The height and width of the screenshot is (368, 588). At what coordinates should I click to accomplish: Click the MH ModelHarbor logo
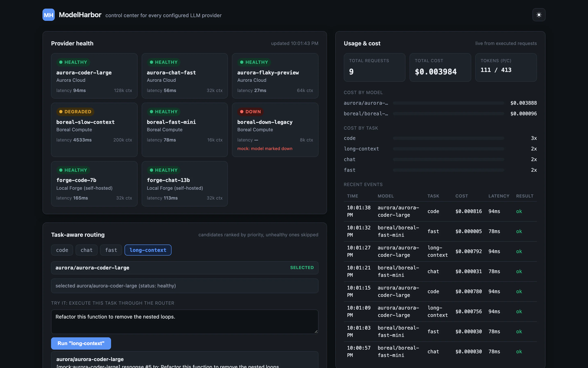[49, 15]
